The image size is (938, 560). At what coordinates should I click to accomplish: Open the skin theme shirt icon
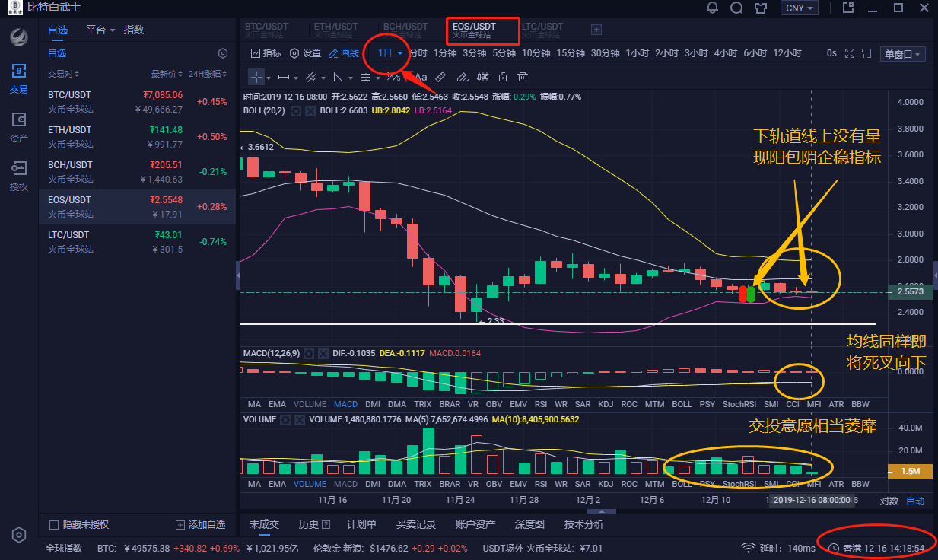pos(760,8)
